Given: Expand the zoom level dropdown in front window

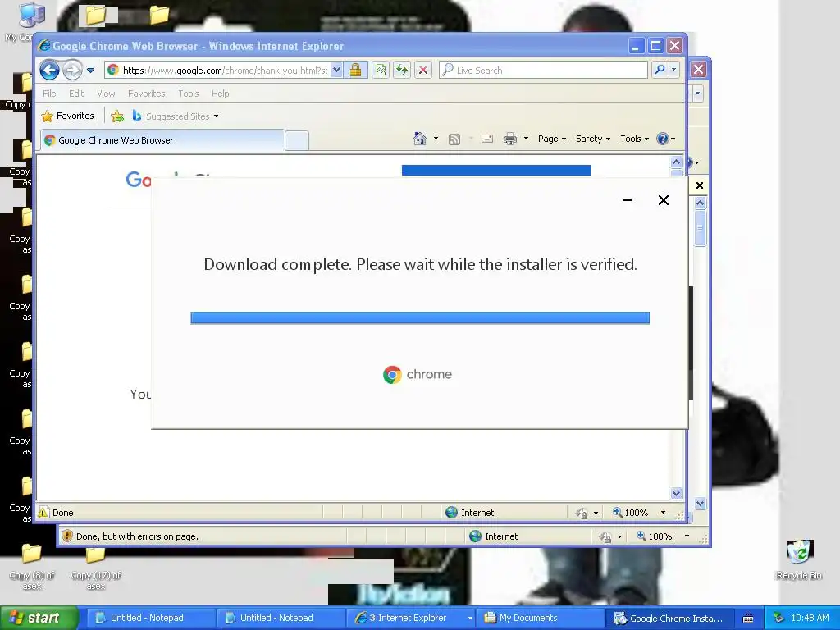Looking at the screenshot, I should pos(663,513).
